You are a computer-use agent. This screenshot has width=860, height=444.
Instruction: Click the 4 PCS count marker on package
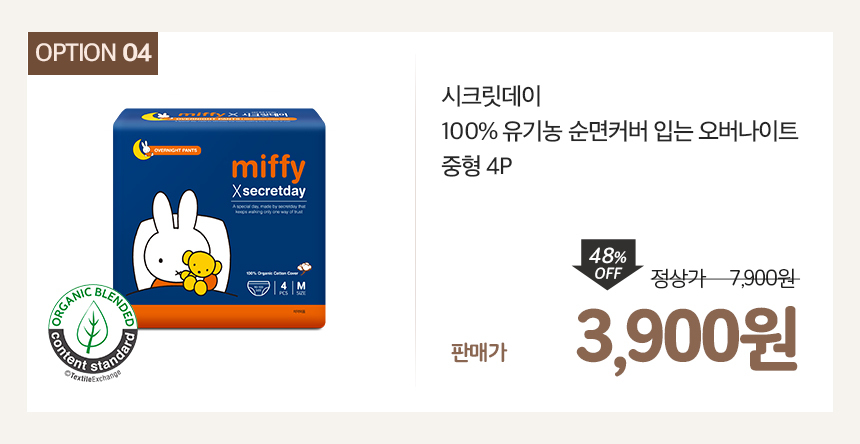(283, 288)
